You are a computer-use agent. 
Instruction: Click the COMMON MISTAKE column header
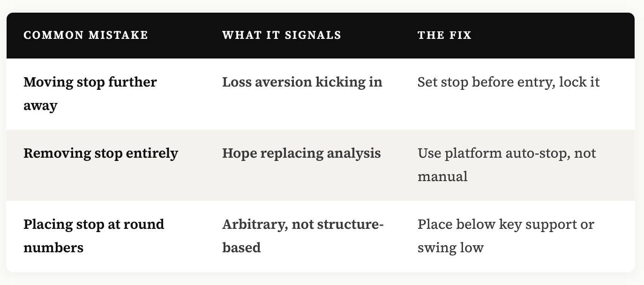click(x=86, y=35)
